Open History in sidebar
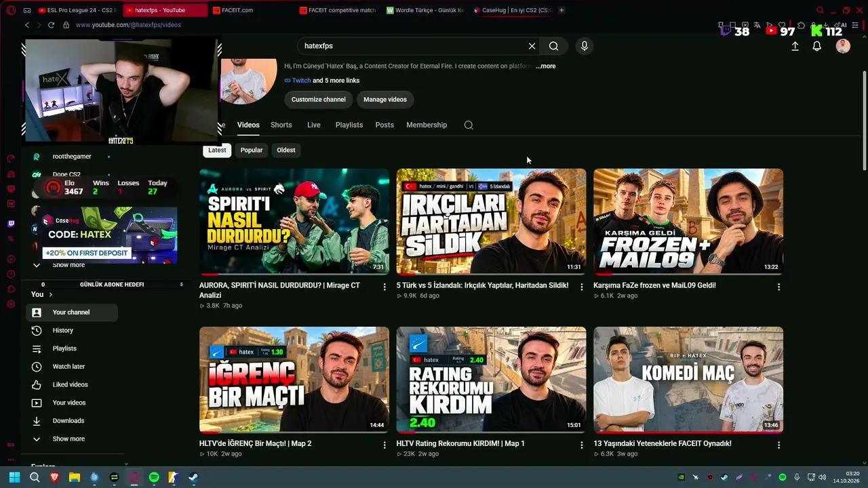 pyautogui.click(x=71, y=330)
